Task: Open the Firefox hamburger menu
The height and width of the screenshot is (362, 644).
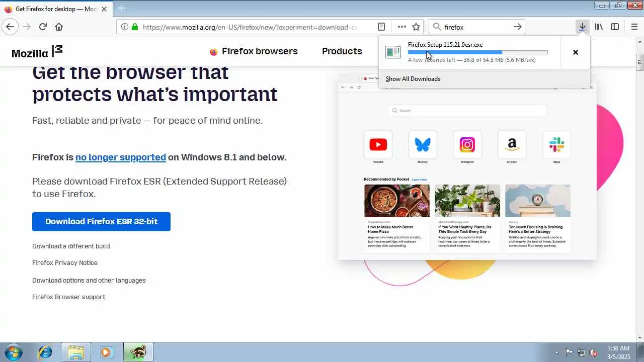Action: pos(634,27)
